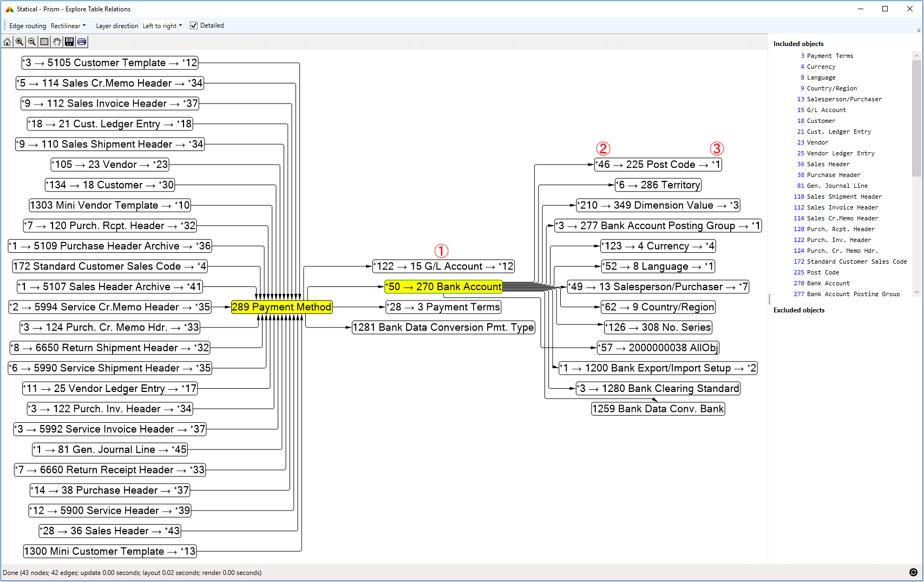
Task: Click the 1281 Bank Data Conversion Pmt. Type node
Action: [x=443, y=328]
